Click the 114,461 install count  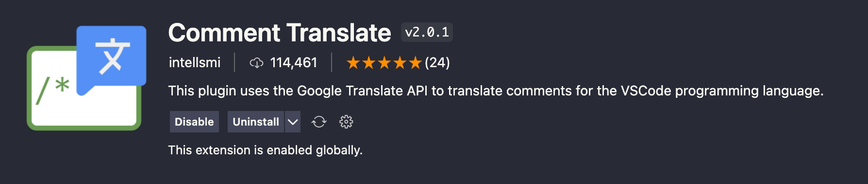[x=293, y=62]
